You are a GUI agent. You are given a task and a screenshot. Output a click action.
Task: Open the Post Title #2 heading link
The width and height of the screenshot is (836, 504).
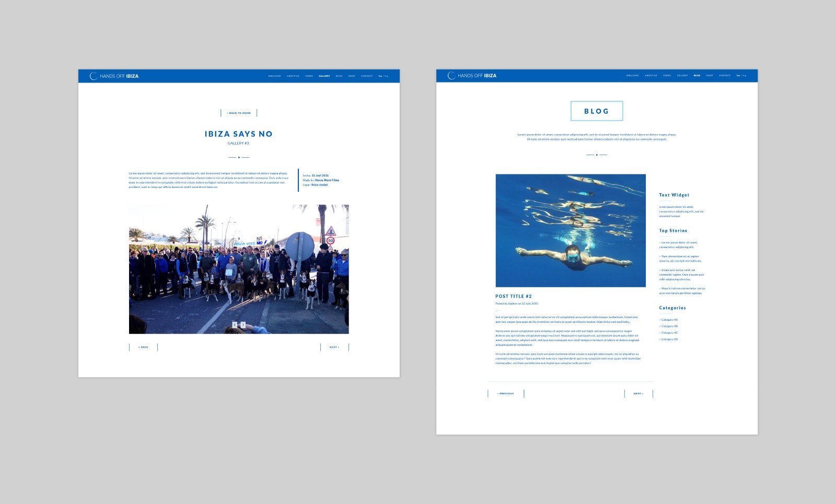point(513,296)
